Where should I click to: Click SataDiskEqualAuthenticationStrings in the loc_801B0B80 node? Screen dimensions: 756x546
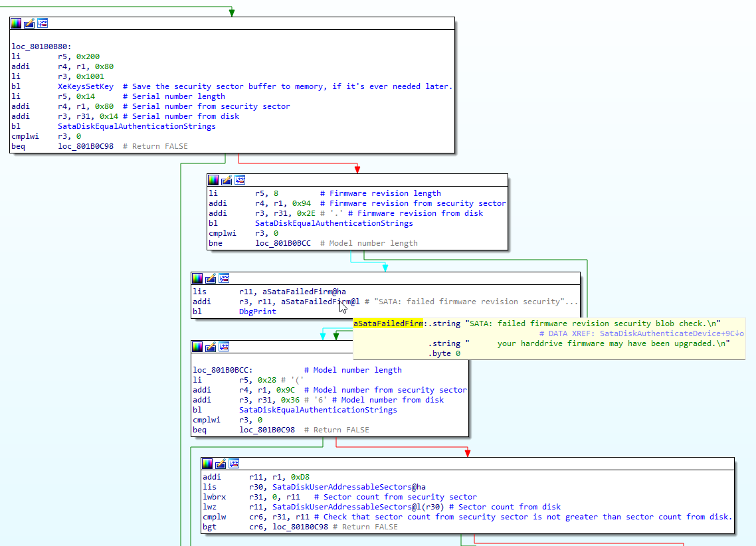coord(136,126)
